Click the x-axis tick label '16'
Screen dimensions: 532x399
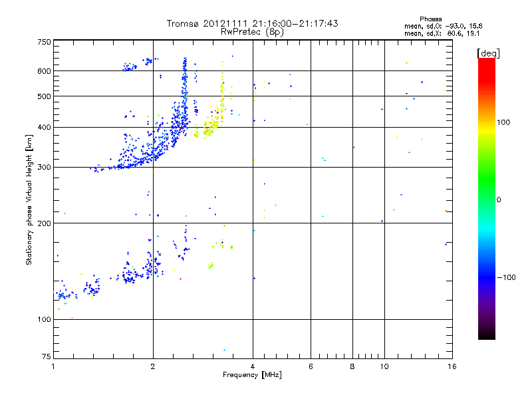[x=452, y=366]
